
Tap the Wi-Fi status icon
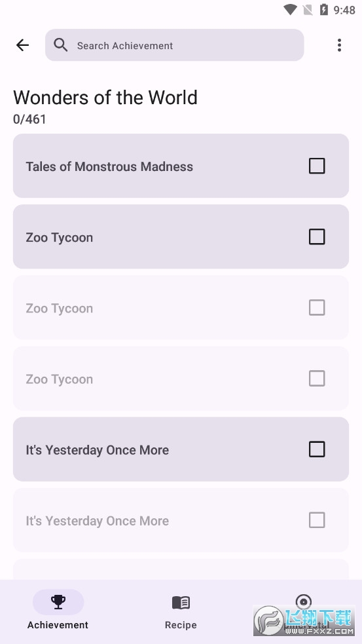290,10
